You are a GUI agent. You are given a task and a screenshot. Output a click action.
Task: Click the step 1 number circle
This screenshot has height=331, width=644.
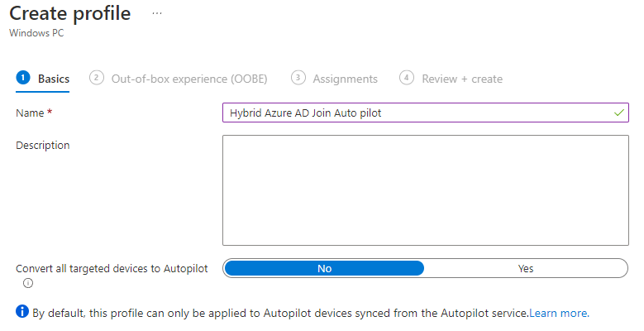pos(23,78)
